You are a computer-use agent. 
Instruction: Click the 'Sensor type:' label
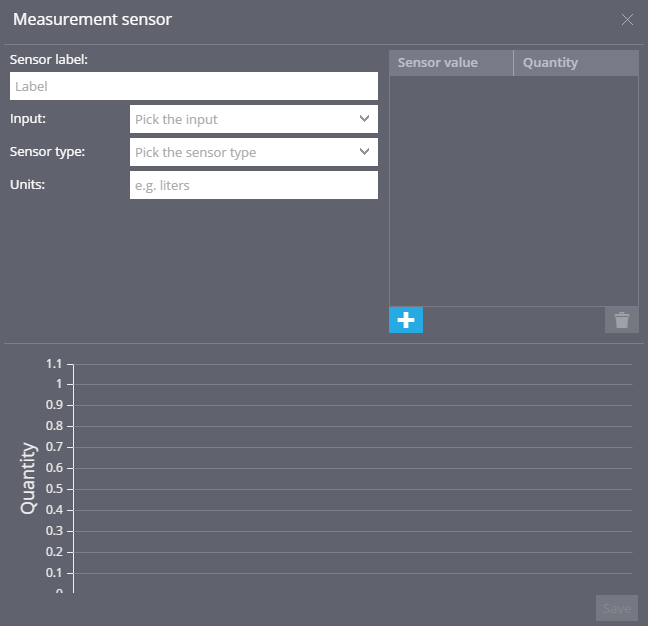47,152
